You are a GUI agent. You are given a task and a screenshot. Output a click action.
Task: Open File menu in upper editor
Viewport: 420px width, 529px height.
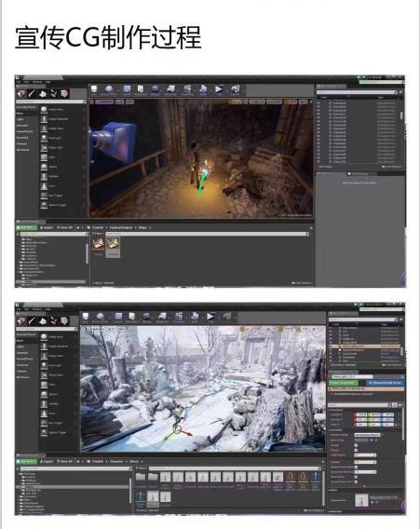(19, 82)
